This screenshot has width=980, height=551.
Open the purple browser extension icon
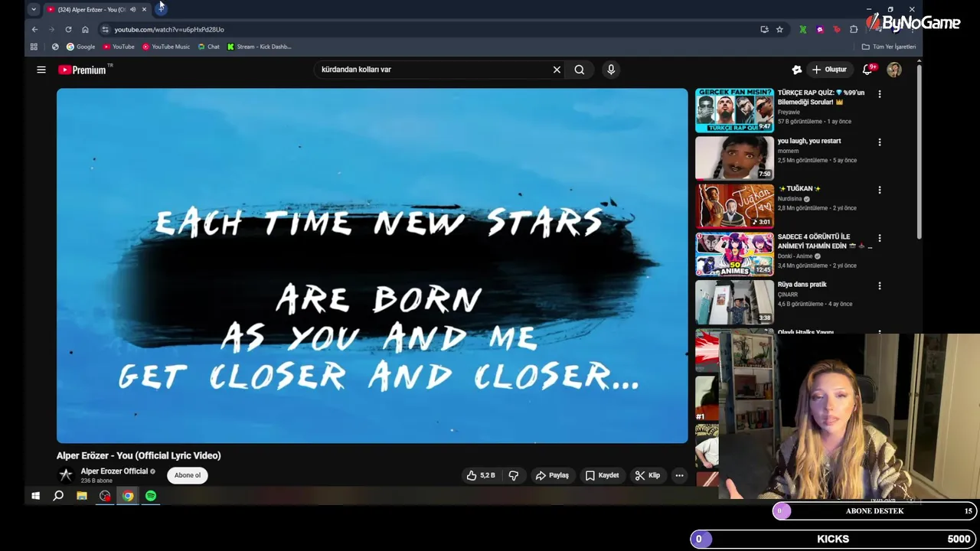tap(820, 29)
